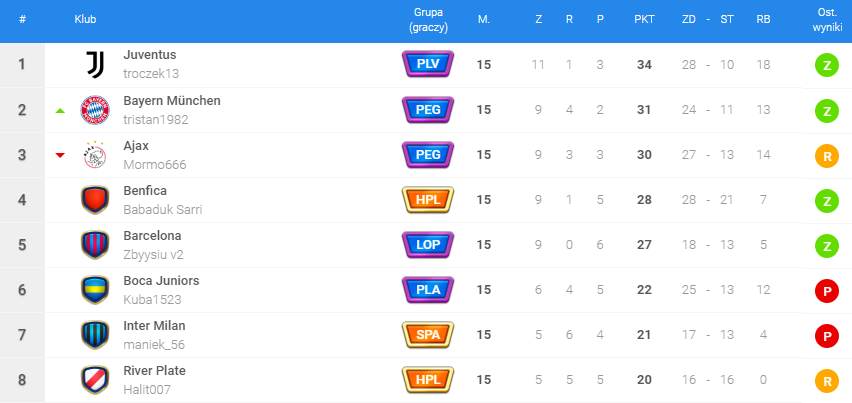
Task: Click the Juventus club crest
Action: tap(94, 65)
